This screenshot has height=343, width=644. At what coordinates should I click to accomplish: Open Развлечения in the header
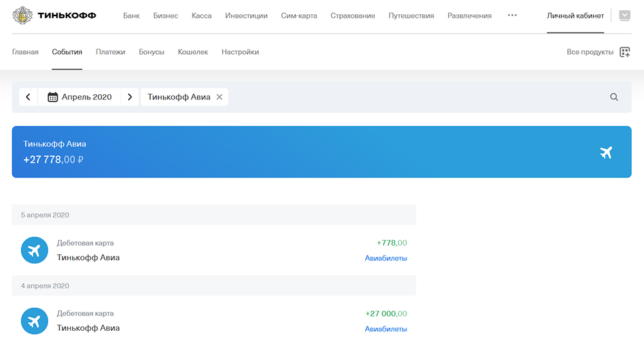pyautogui.click(x=469, y=15)
